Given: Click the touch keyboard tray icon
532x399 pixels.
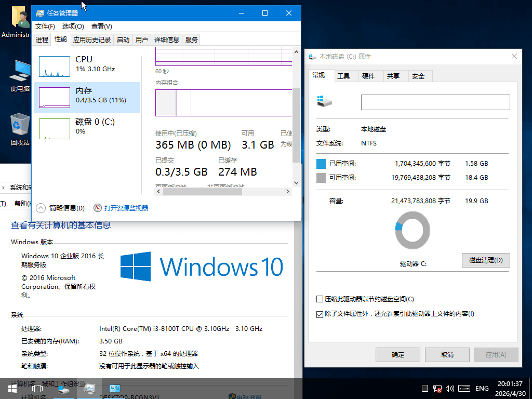Looking at the screenshot, I should click(x=464, y=389).
